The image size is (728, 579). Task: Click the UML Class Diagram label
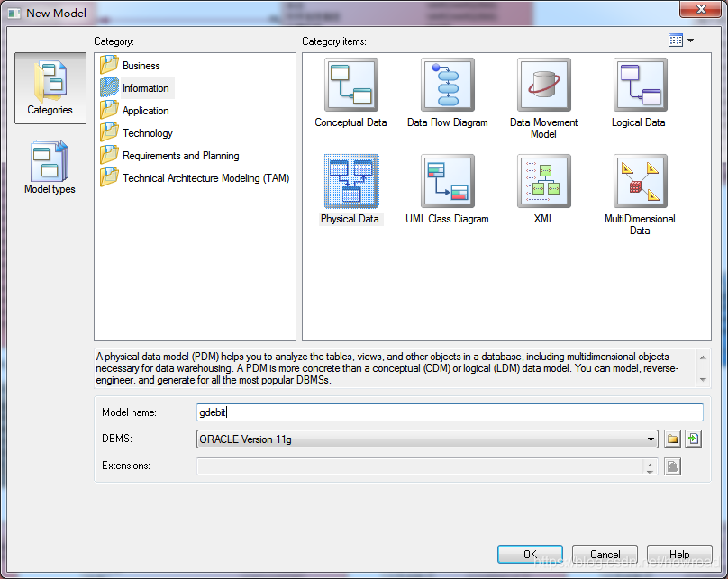click(x=447, y=219)
